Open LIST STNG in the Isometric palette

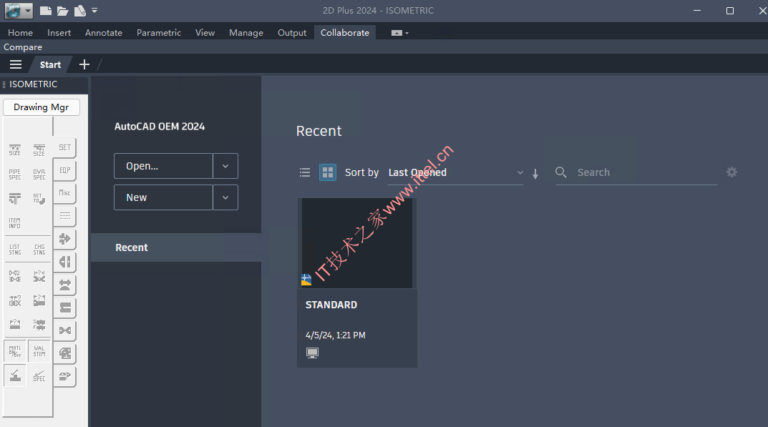15,249
